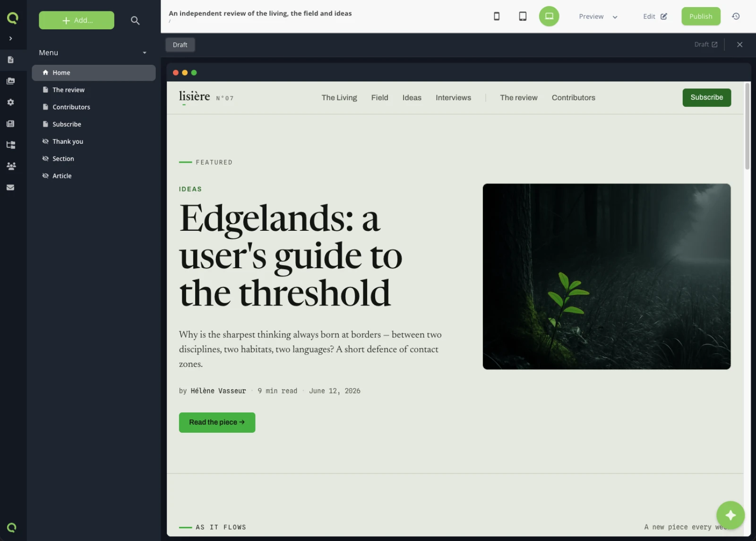756x541 pixels.
Task: Select the desktop preview icon
Action: [x=549, y=16]
